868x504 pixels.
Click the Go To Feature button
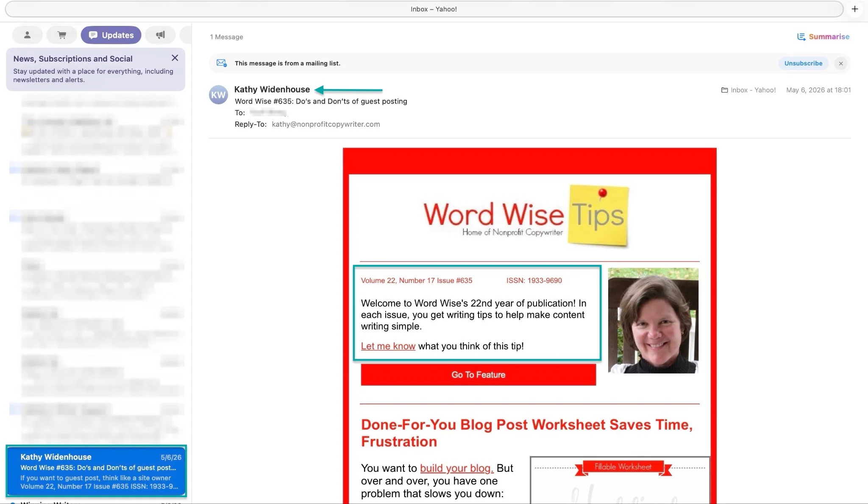478,375
